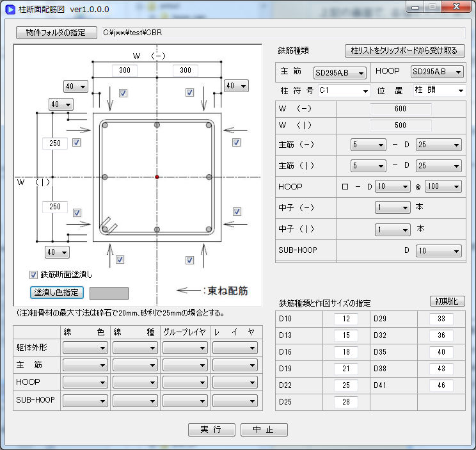The height and width of the screenshot is (450, 476).
Task: Open HOOP steel grade dropdown
Action: point(438,73)
